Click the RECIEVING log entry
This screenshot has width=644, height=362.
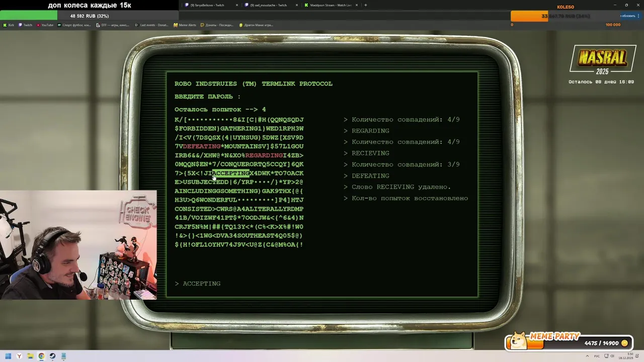coord(366,153)
